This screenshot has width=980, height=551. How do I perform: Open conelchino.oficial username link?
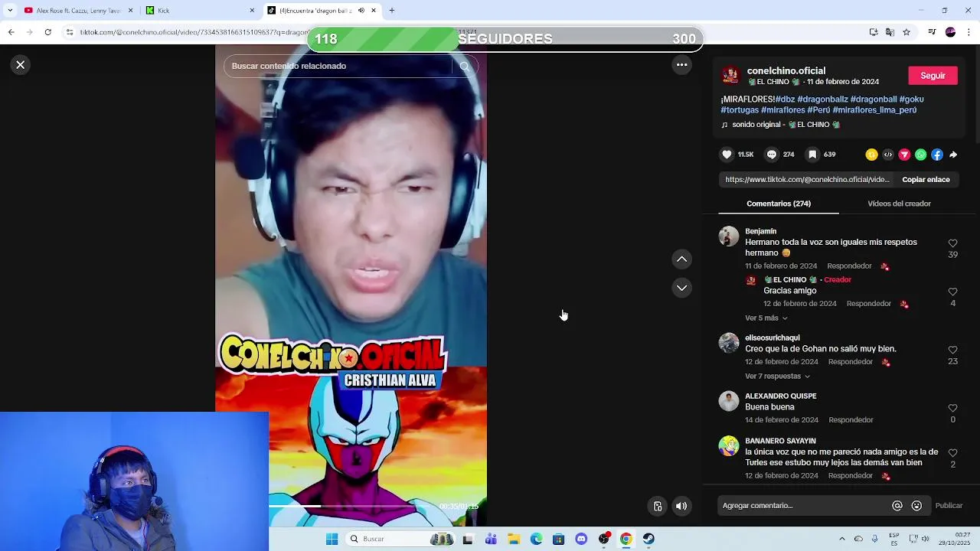786,70
